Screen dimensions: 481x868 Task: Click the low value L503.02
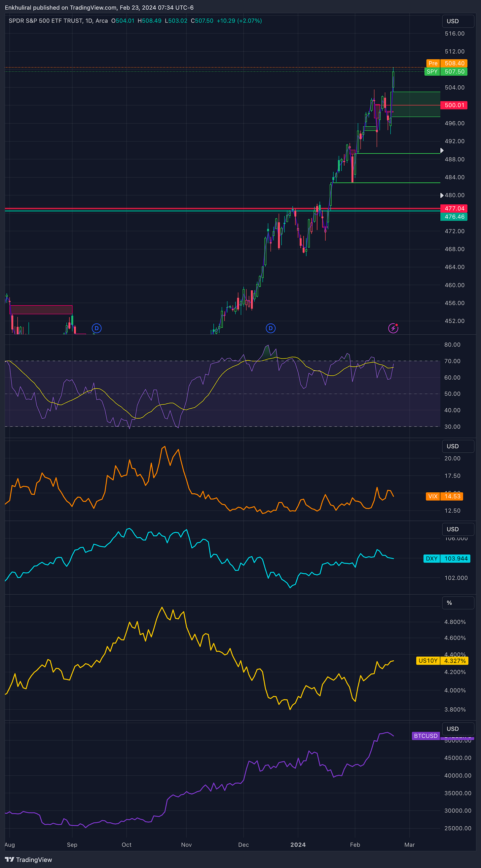(176, 21)
